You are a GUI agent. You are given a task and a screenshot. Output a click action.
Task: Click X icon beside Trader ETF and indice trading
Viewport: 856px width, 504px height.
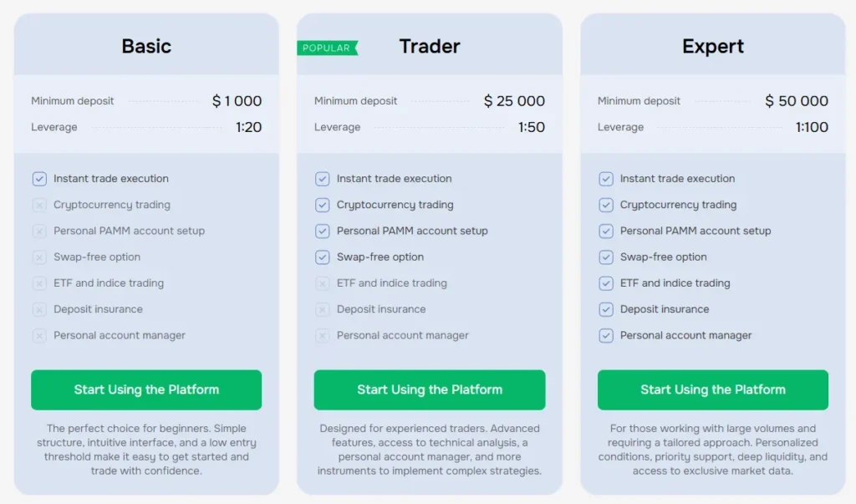323,283
